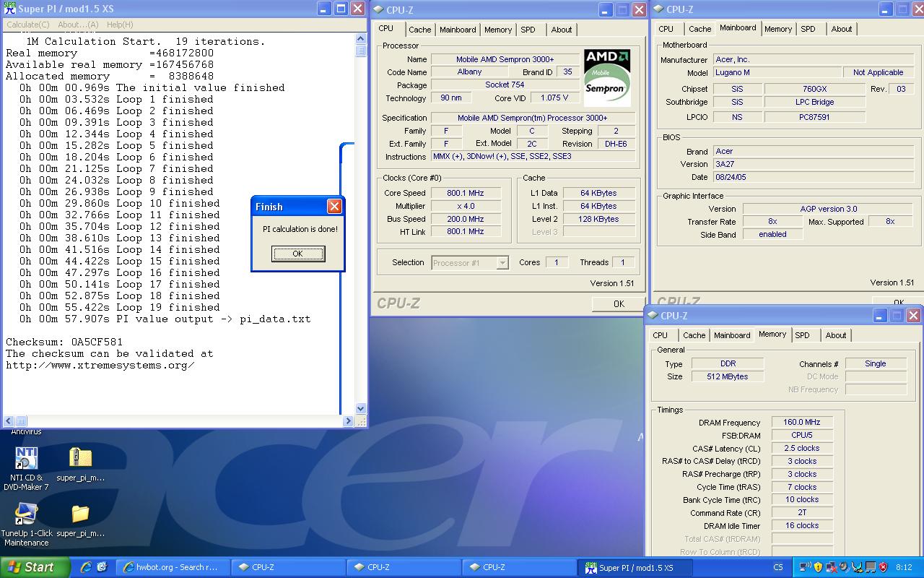Click the disconnected network tray icon with the red X
This screenshot has width=924, height=578.
pos(831,567)
